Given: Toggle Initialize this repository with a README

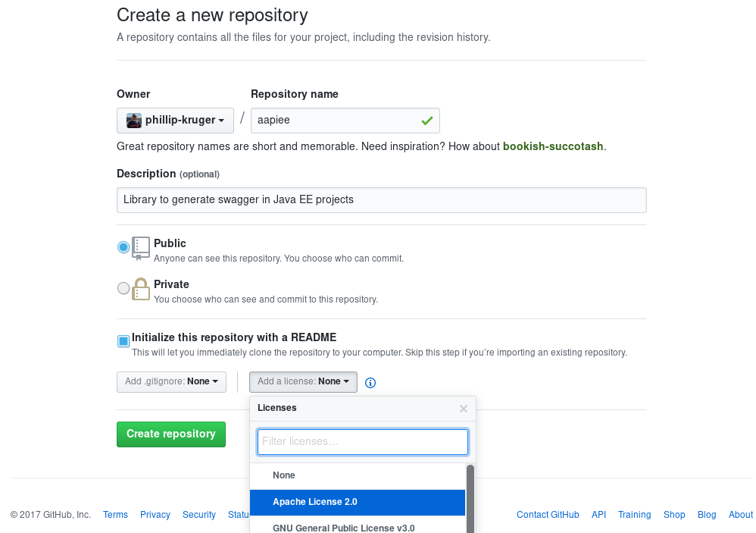Looking at the screenshot, I should (123, 341).
